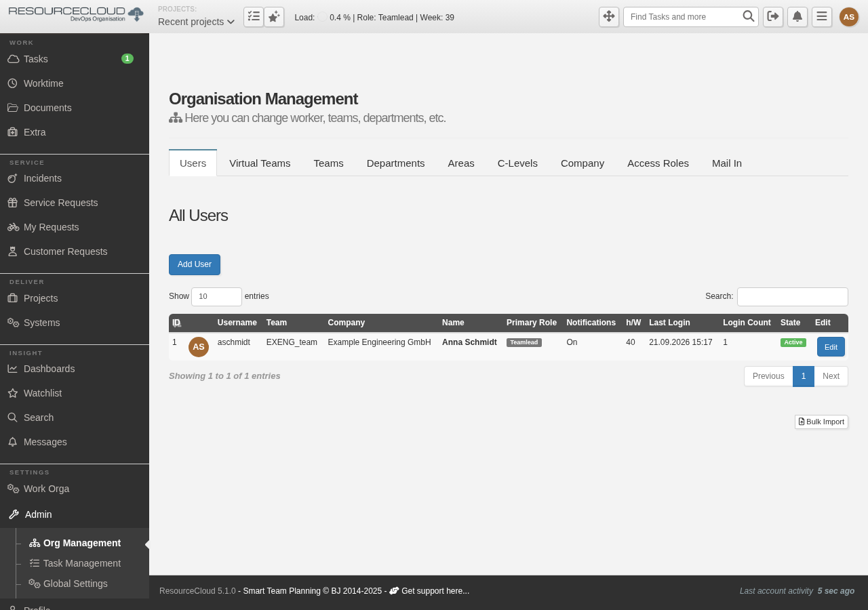Sort by the ID column icon
868x610 pixels.
click(x=176, y=323)
